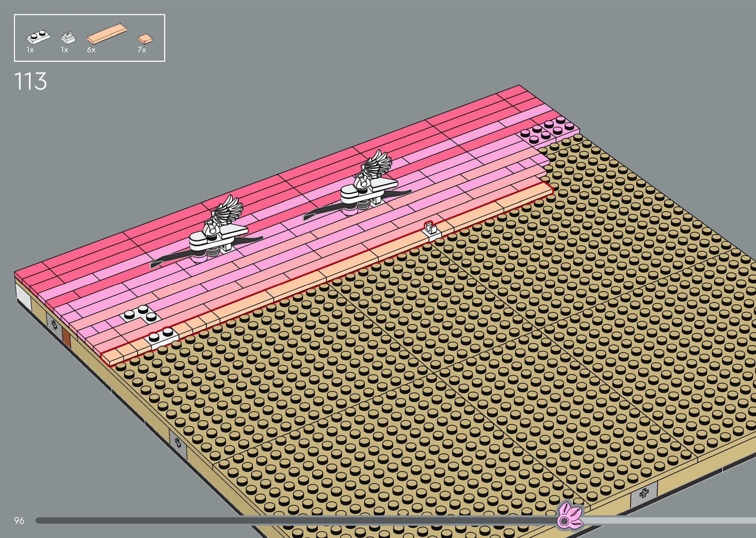Click the 7x quantity label
756x538 pixels.
[x=142, y=50]
